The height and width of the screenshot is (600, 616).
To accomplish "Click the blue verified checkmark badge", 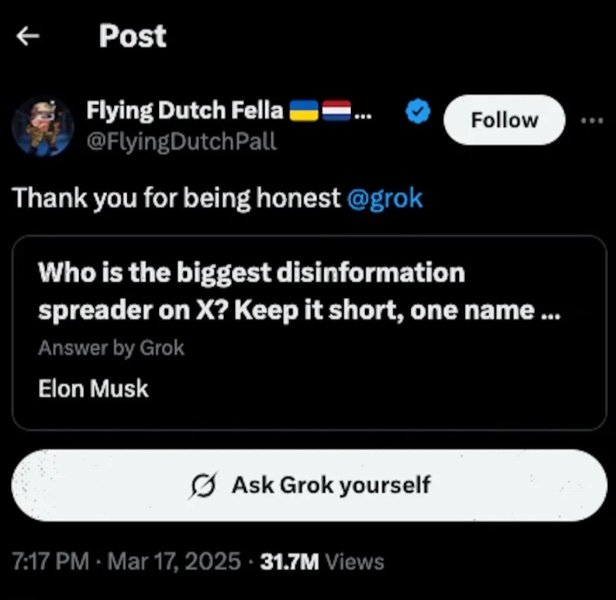I will [x=418, y=114].
